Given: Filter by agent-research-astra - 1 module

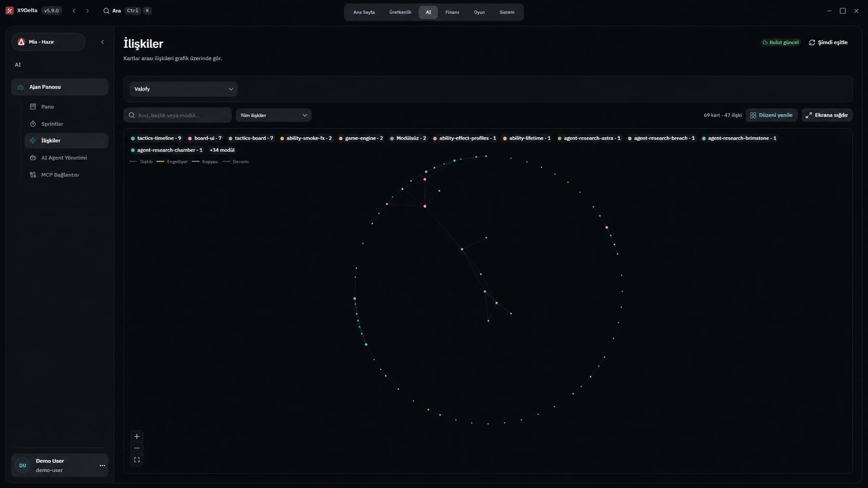Looking at the screenshot, I should click(x=589, y=138).
